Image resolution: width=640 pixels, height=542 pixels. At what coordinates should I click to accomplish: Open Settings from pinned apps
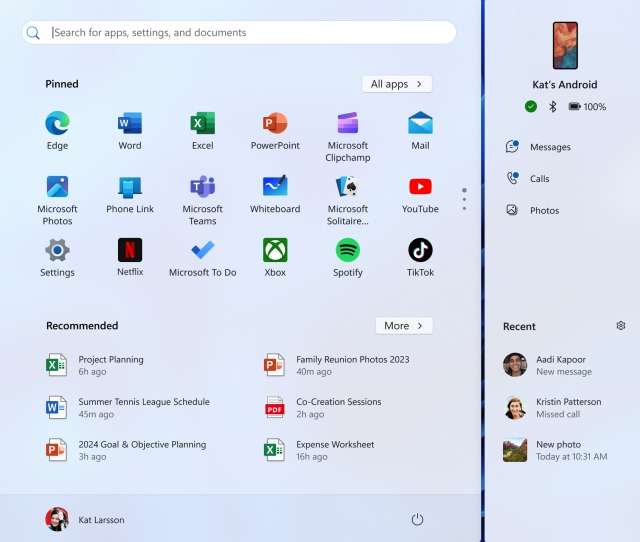coord(57,258)
